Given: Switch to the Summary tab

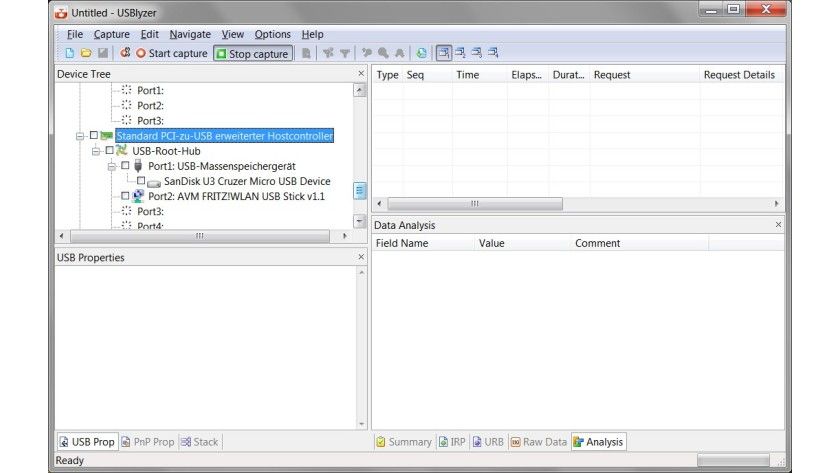Looking at the screenshot, I should [x=404, y=442].
